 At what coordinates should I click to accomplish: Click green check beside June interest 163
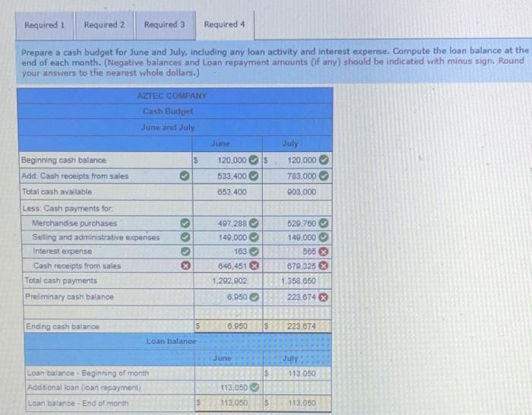coord(254,252)
